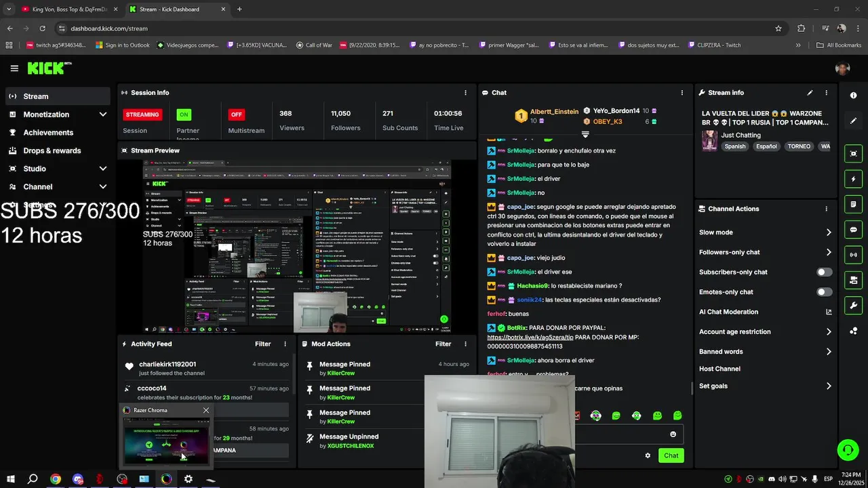
Task: Open the botrix.live tip link in chat
Action: pyautogui.click(x=530, y=337)
